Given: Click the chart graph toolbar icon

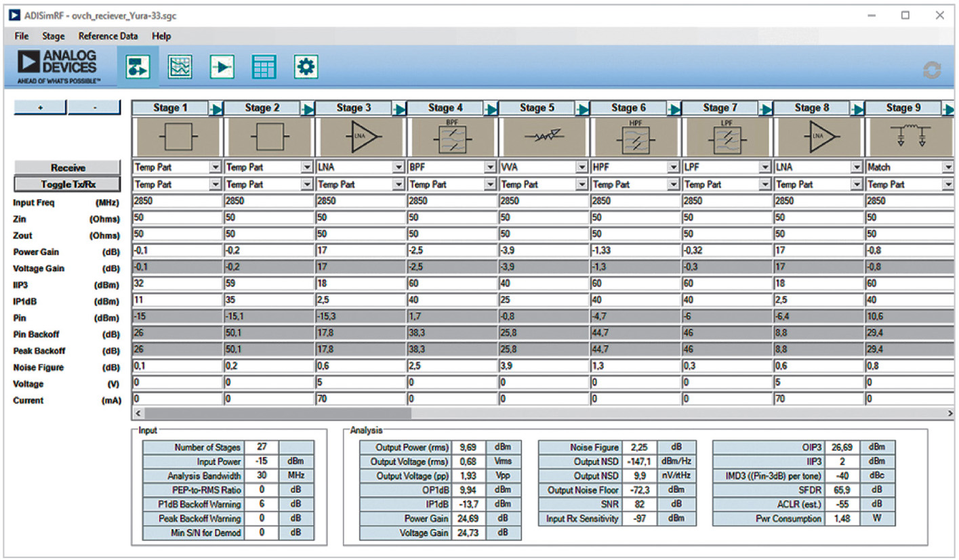Looking at the screenshot, I should pyautogui.click(x=180, y=67).
